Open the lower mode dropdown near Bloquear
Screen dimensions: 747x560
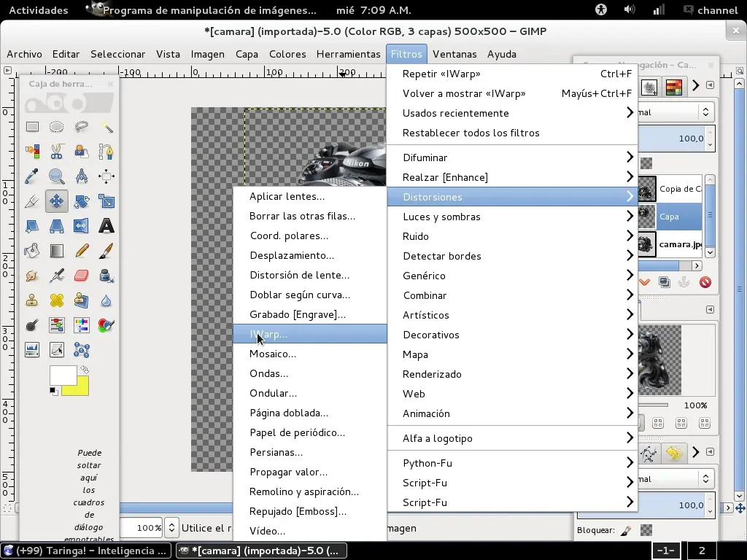(676, 479)
